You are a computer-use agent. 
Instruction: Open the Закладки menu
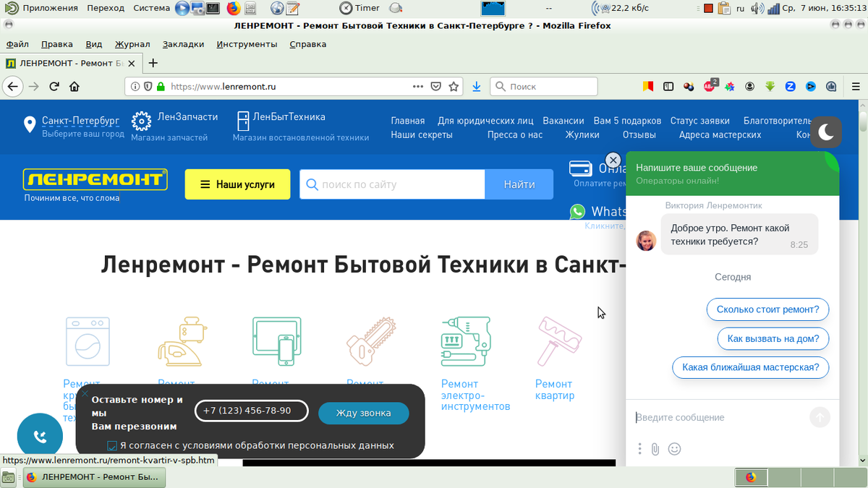pos(183,44)
